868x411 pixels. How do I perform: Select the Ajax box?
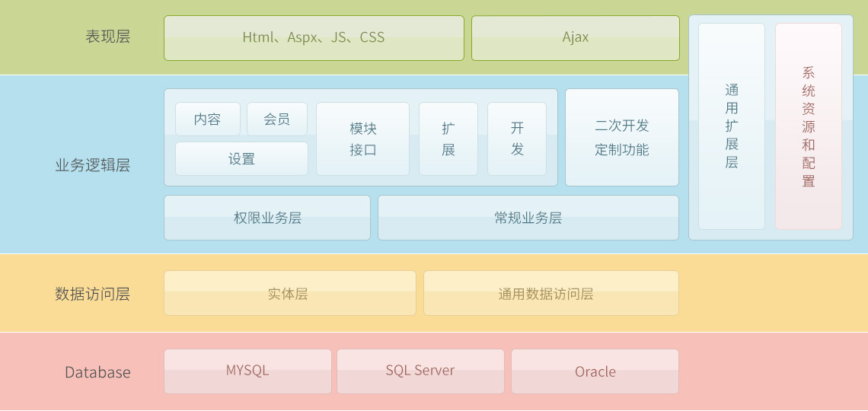575,38
